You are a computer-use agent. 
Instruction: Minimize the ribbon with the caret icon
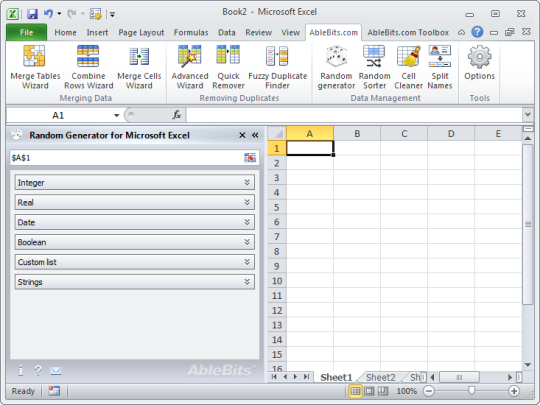461,32
